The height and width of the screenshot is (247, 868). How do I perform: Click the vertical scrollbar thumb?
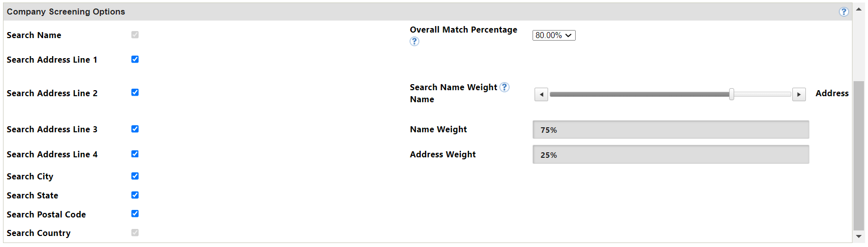point(858,155)
